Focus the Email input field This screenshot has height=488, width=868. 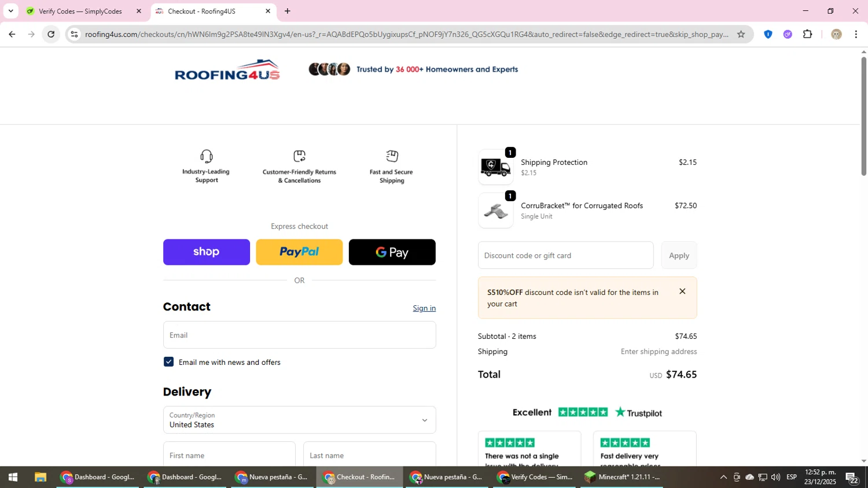299,335
